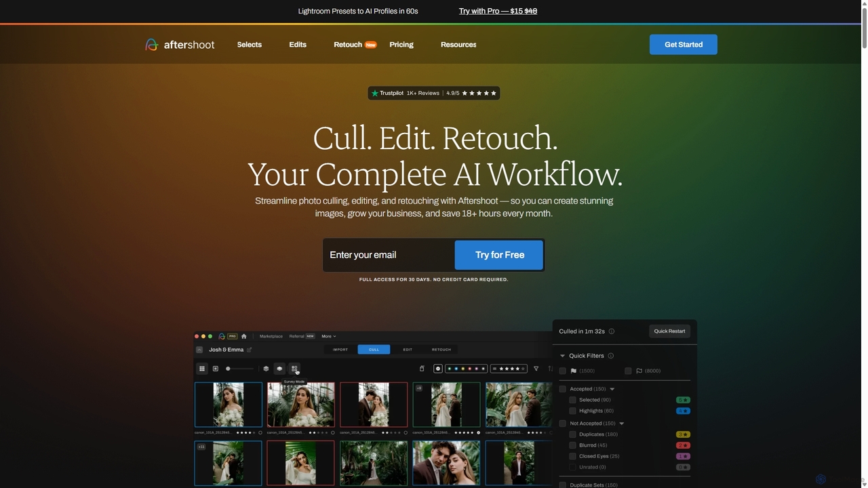The width and height of the screenshot is (868, 488).
Task: Follow the Try with Pro — $15 link
Action: click(x=498, y=11)
